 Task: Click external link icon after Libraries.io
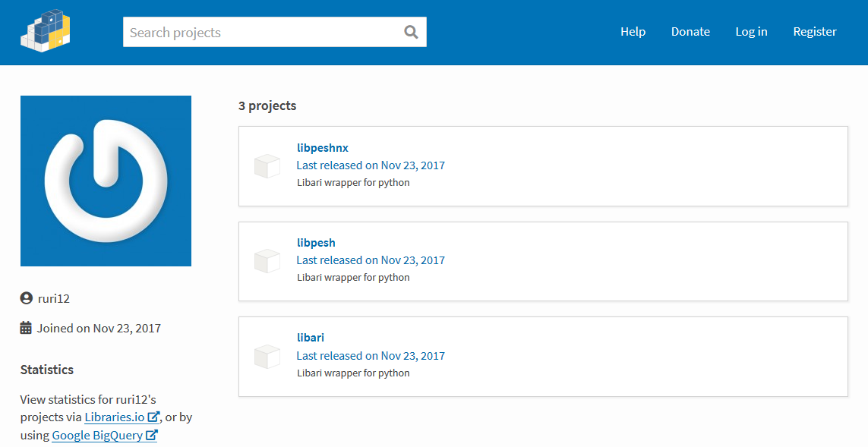154,417
